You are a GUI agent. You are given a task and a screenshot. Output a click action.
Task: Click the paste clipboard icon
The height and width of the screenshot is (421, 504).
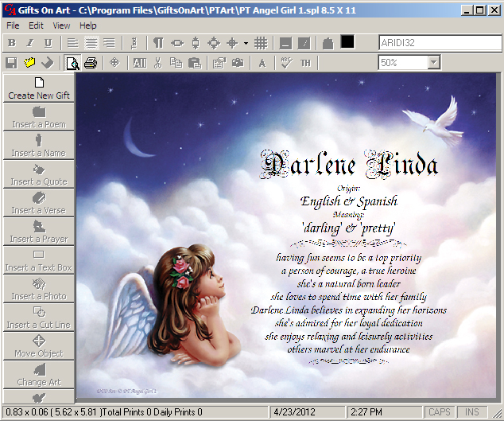coord(195,63)
